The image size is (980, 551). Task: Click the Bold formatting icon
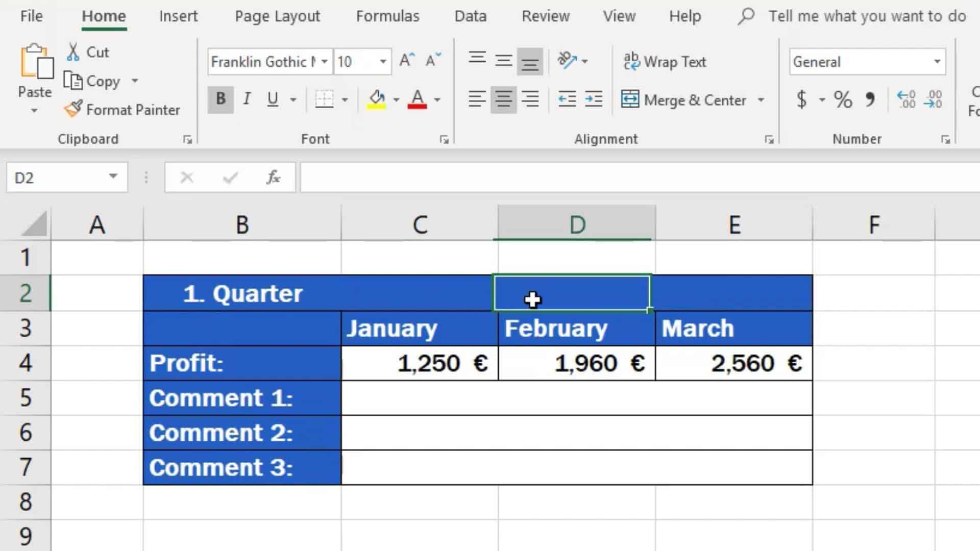click(221, 99)
